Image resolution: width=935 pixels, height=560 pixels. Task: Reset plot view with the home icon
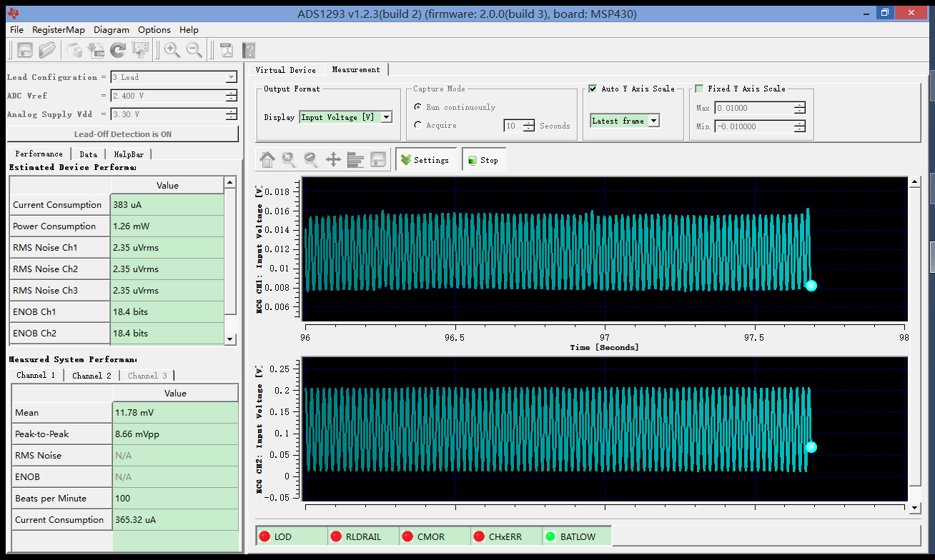point(267,160)
